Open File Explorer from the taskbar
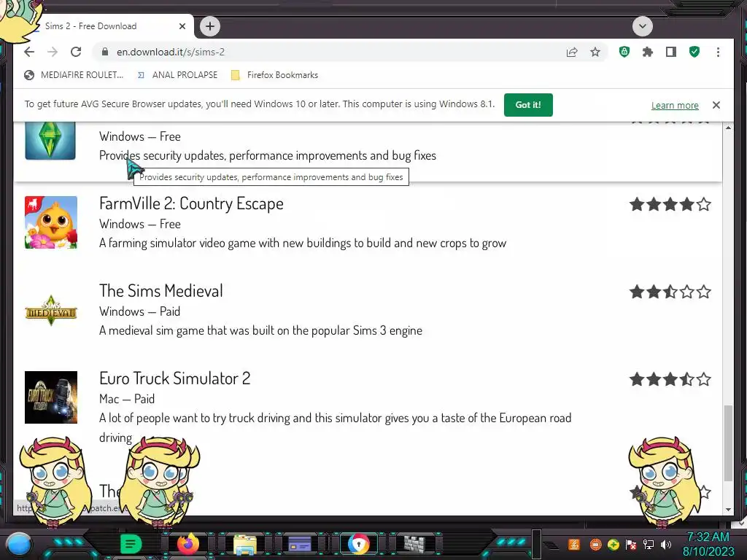The image size is (747, 560). point(245,544)
